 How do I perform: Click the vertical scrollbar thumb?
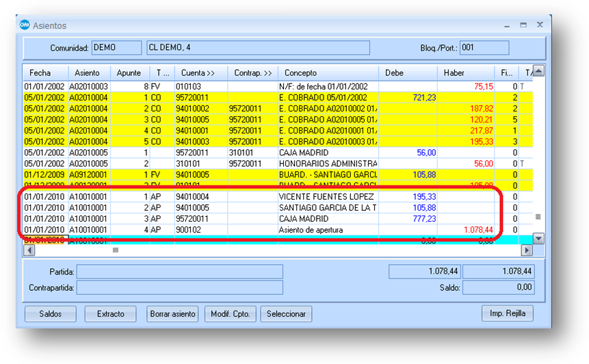538,217
